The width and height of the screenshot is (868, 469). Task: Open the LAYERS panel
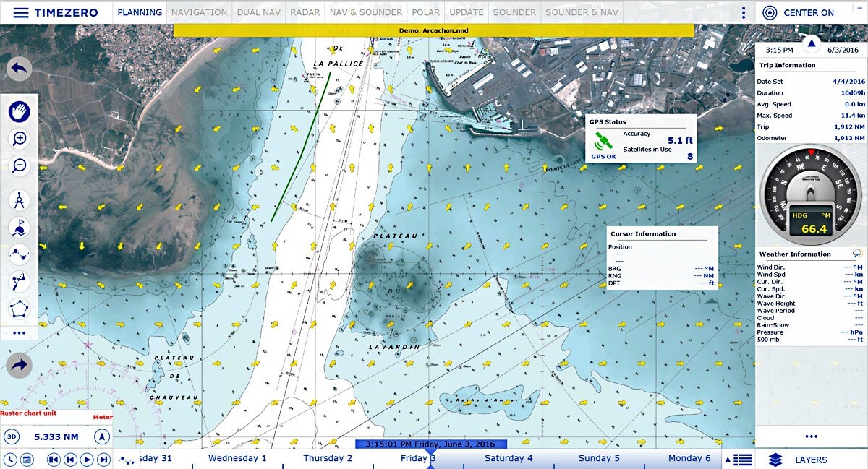pyautogui.click(x=801, y=460)
